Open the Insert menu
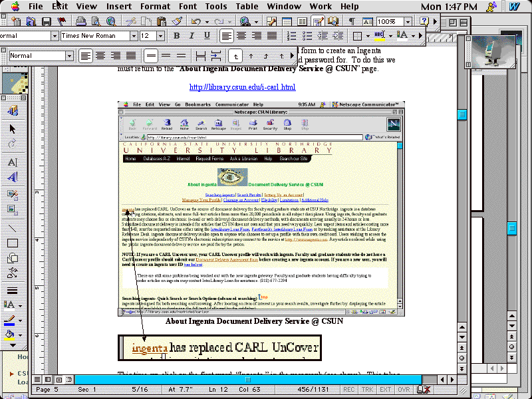Viewport: 532px width, 399px height. [119, 6]
